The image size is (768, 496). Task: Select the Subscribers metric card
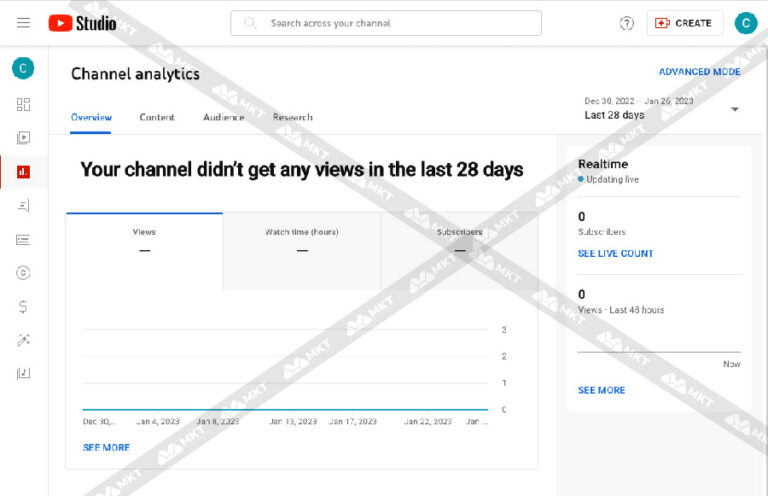pos(459,251)
